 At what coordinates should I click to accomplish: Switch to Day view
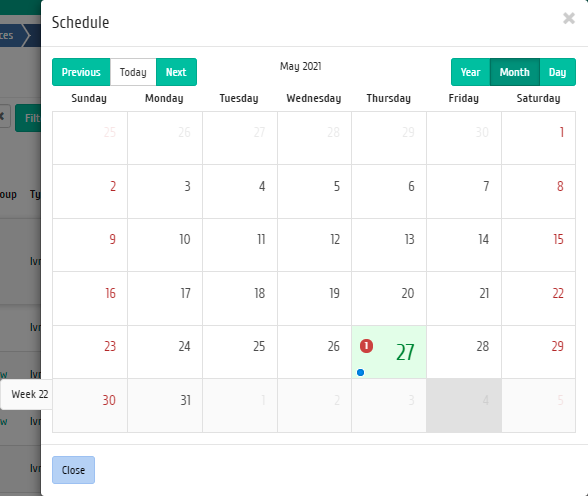tap(558, 72)
